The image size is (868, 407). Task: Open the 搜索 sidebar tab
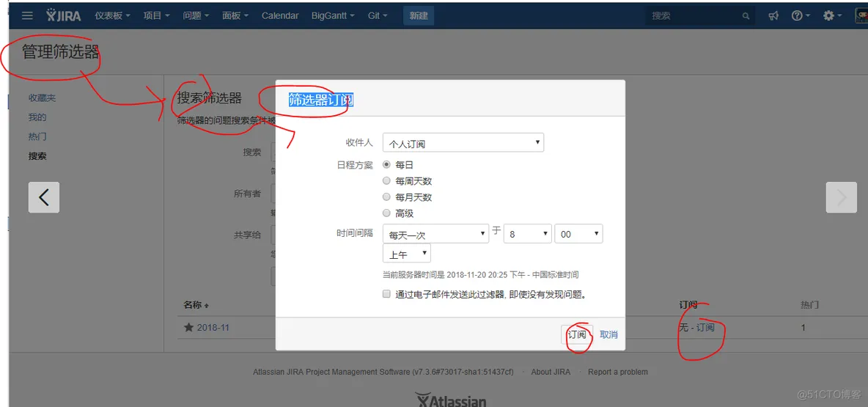click(x=37, y=156)
